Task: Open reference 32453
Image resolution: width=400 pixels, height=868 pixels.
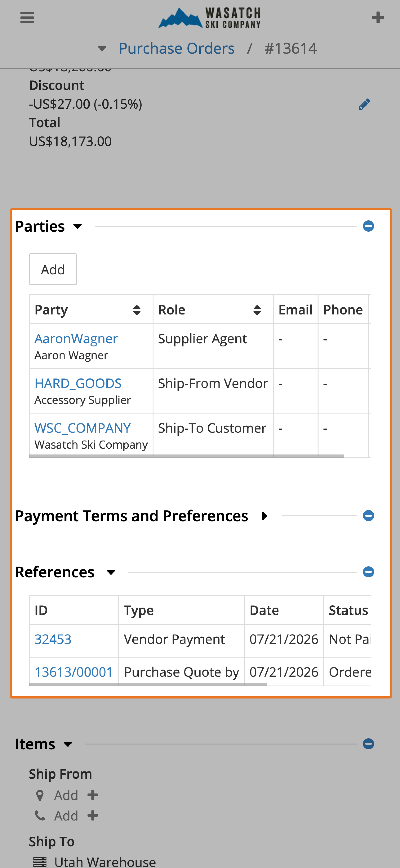Action: coord(53,639)
